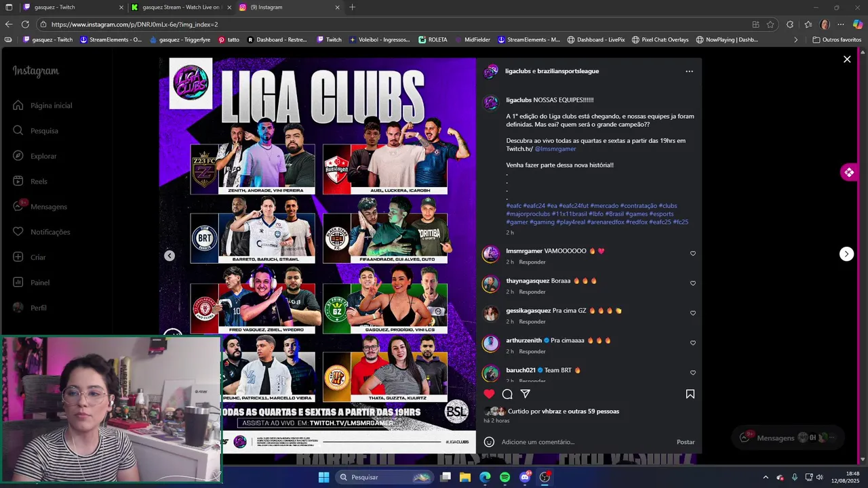
Task: Like gessikagasquez's comment
Action: click(x=693, y=313)
